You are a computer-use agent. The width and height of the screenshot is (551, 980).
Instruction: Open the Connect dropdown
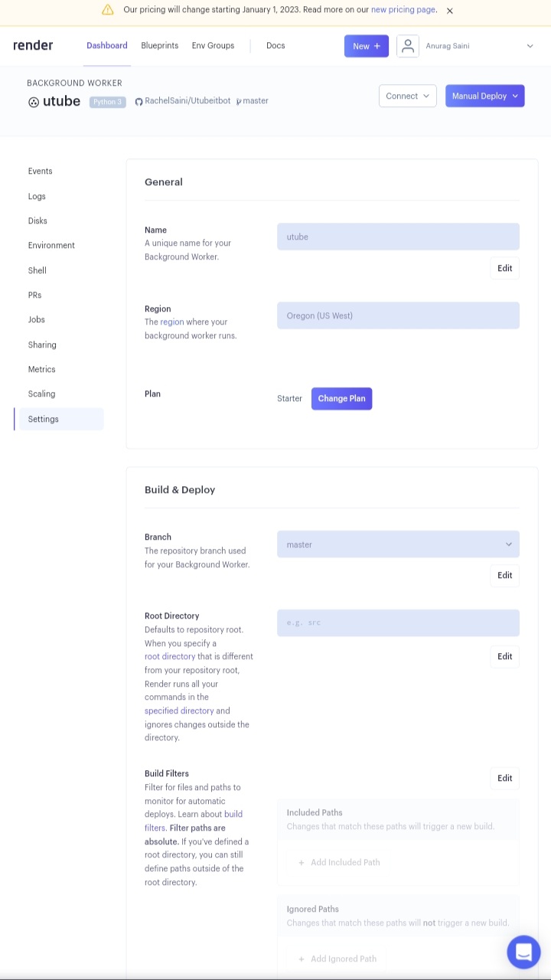[x=408, y=96]
